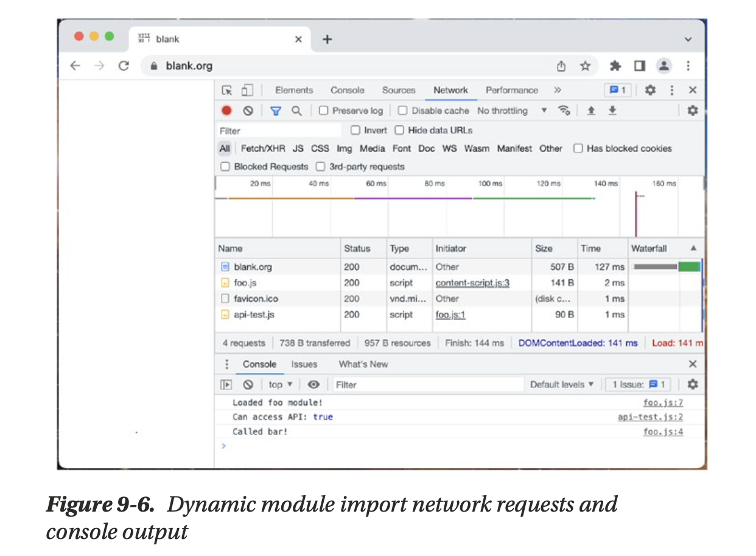Expand the Default levels dropdown
The image size is (756, 556).
coord(561,384)
